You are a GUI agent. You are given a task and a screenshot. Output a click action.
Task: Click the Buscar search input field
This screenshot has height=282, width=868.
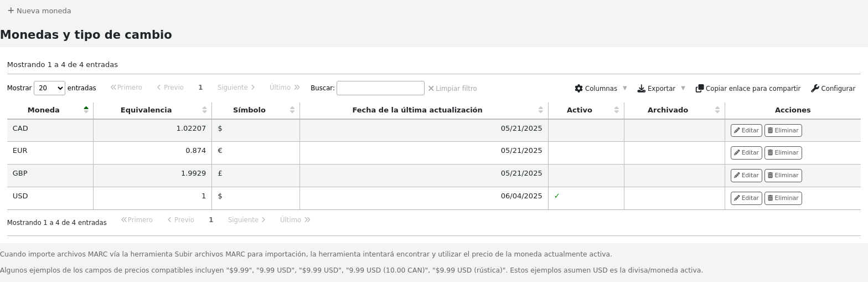point(380,88)
